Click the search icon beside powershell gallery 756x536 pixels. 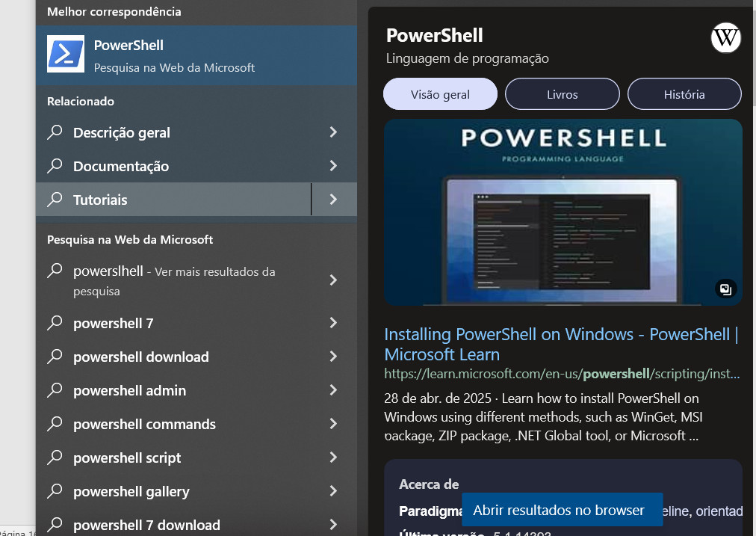tap(55, 491)
